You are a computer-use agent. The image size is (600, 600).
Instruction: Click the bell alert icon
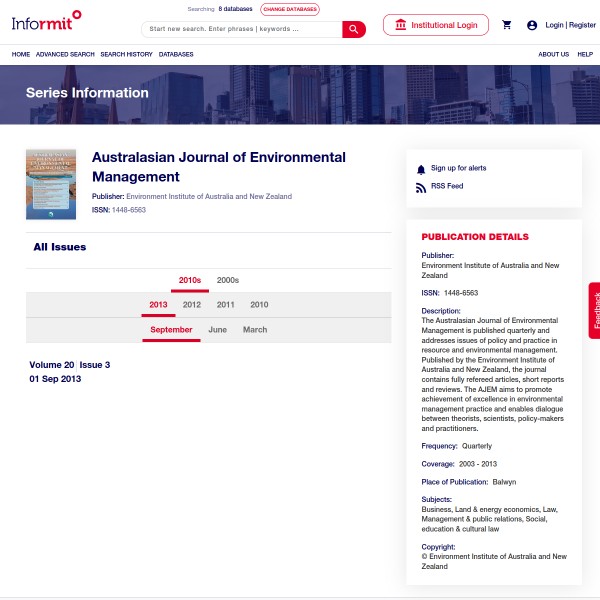pyautogui.click(x=421, y=169)
